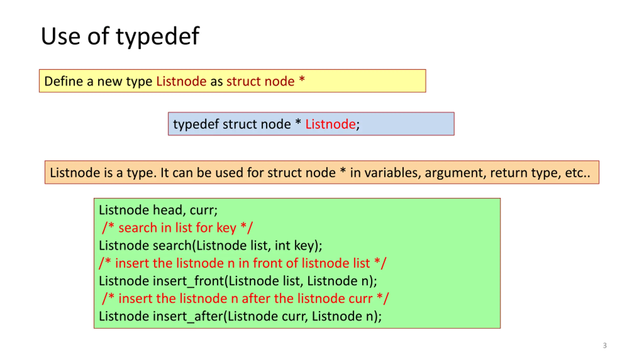Image resolution: width=644 pixels, height=362 pixels.
Task: Click the slide title 'Use of typedef'
Action: 120,36
